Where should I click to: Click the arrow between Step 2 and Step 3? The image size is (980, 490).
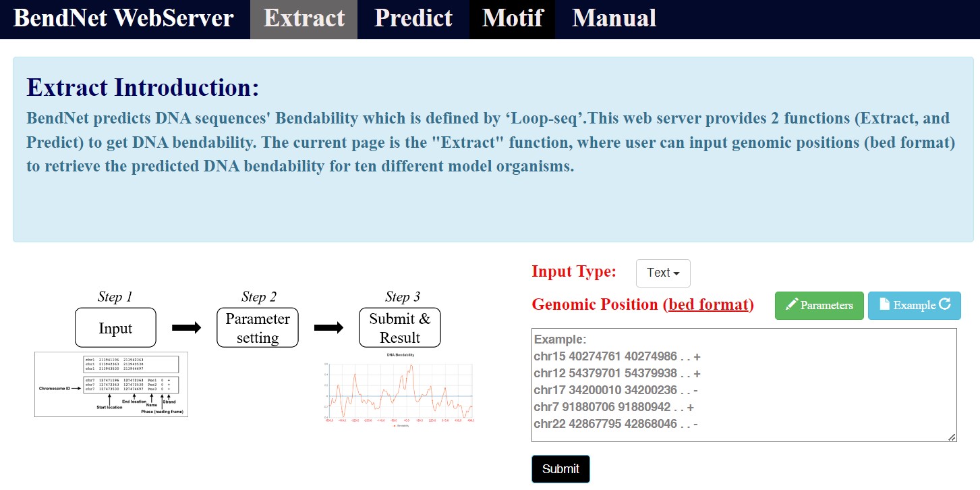[328, 328]
